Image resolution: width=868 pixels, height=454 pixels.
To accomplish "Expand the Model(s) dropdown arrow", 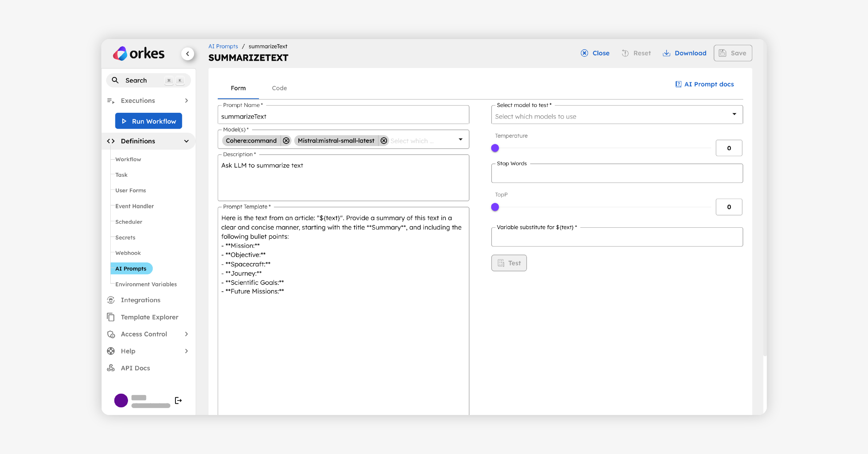I will click(x=460, y=139).
